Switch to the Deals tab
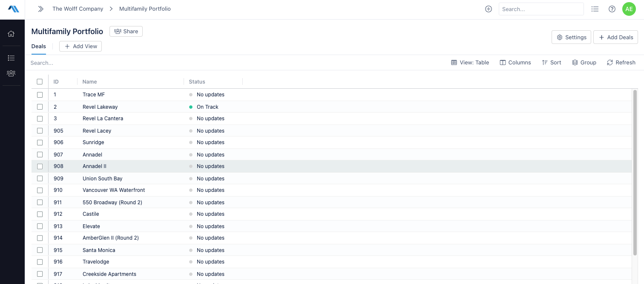Image resolution: width=644 pixels, height=284 pixels. coord(39,46)
